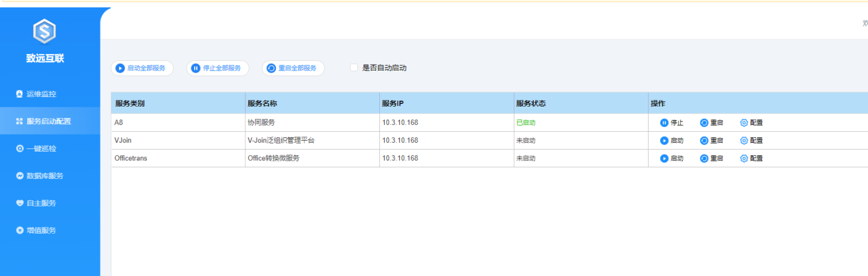Go to 数据库服务 menu item
The width and height of the screenshot is (868, 276).
pyautogui.click(x=50, y=176)
